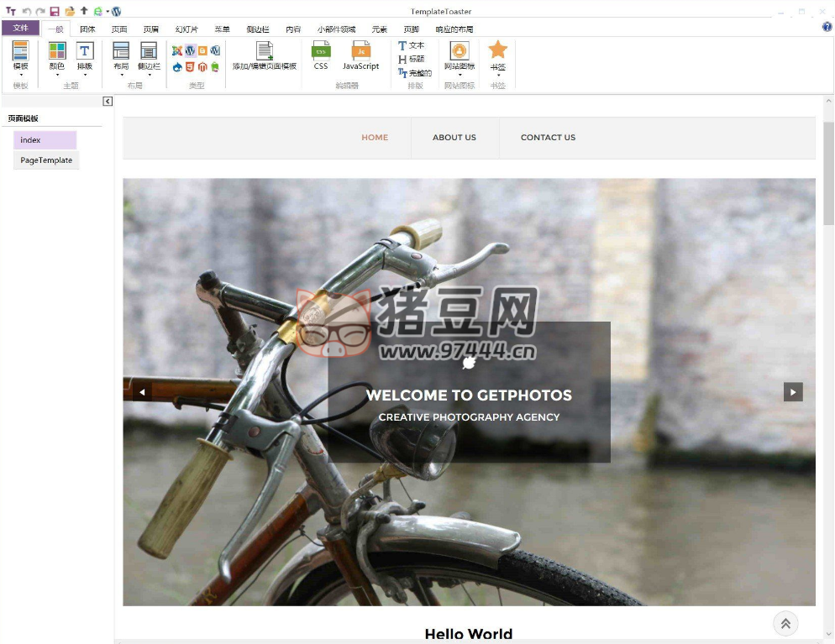The image size is (835, 644).
Task: Open the 文件 (File) menu
Action: (x=21, y=29)
